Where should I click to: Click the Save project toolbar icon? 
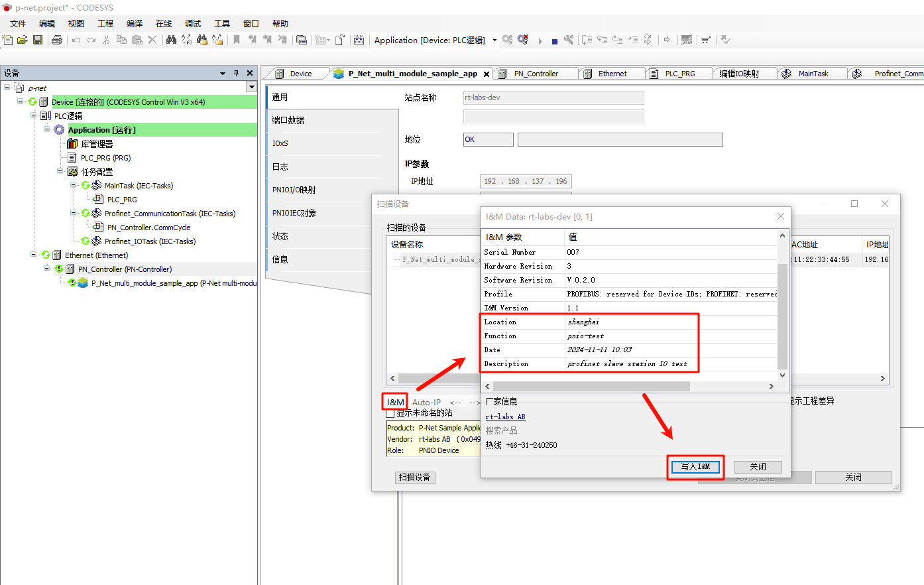(38, 40)
